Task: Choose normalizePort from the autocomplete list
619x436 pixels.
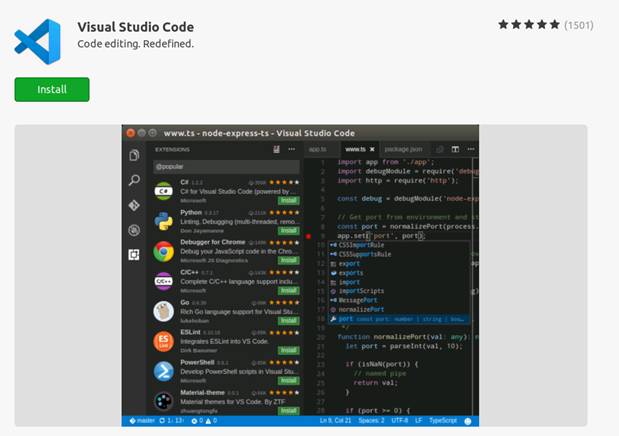Action: 399,310
